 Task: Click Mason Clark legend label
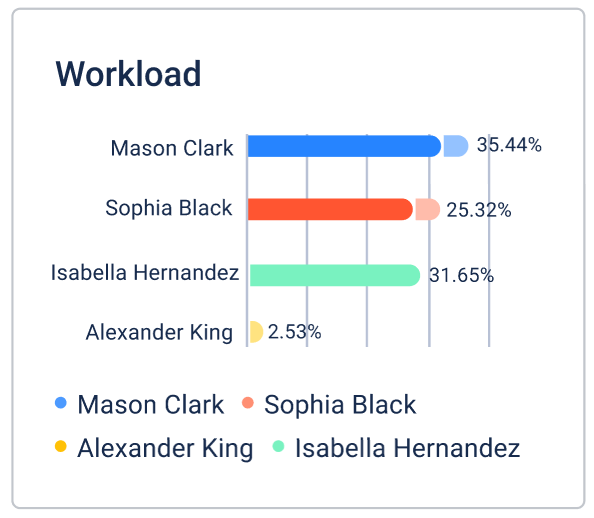point(151,404)
